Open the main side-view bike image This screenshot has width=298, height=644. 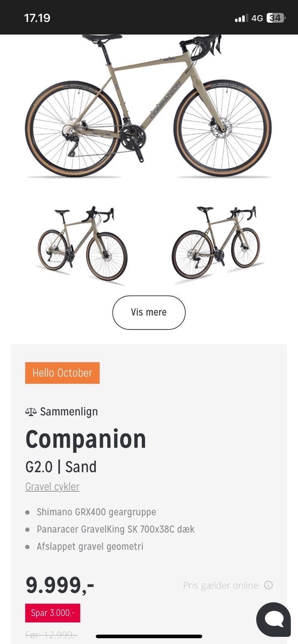click(x=149, y=107)
